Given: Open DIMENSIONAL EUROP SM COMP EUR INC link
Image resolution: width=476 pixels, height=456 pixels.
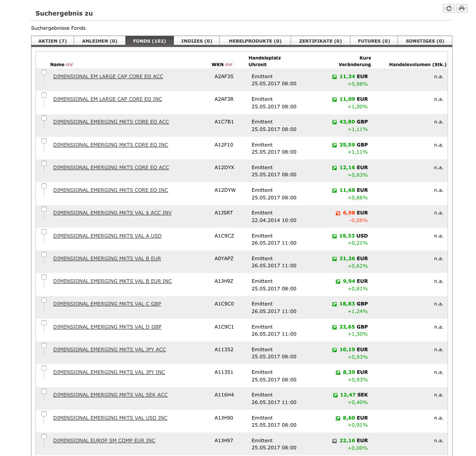Looking at the screenshot, I should pyautogui.click(x=104, y=440).
